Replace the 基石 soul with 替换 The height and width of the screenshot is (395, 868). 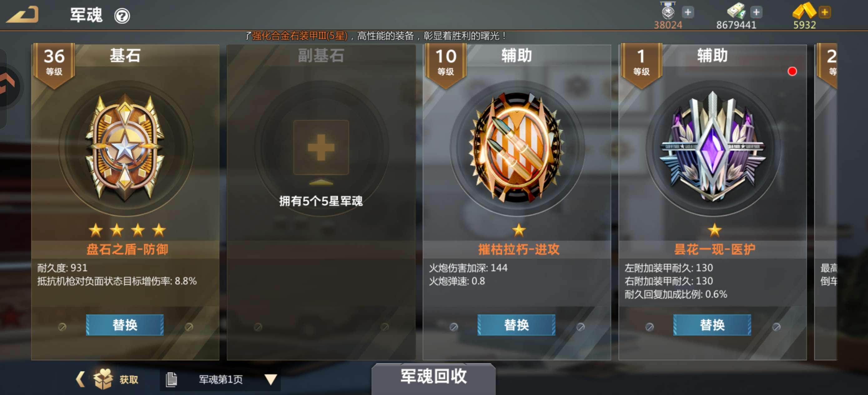125,325
